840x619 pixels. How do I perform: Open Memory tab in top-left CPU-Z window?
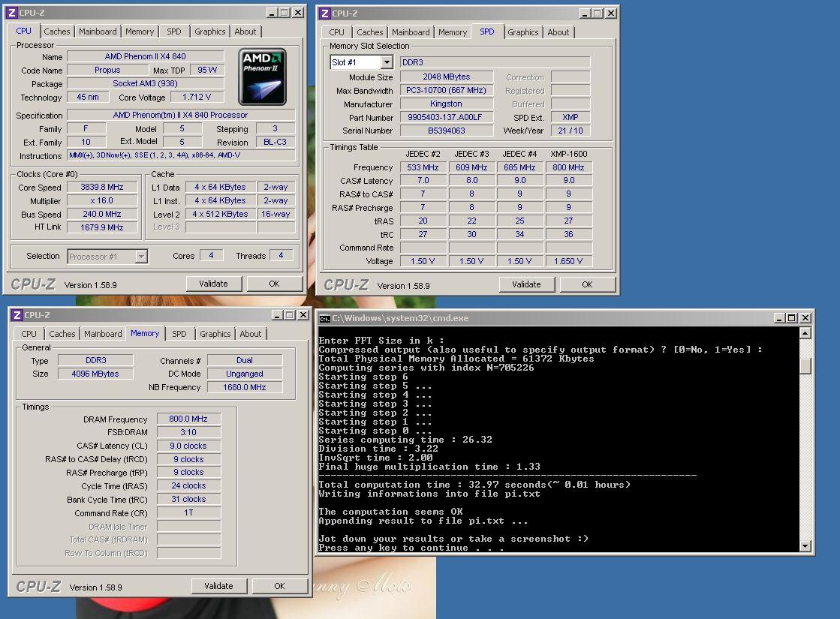click(140, 32)
